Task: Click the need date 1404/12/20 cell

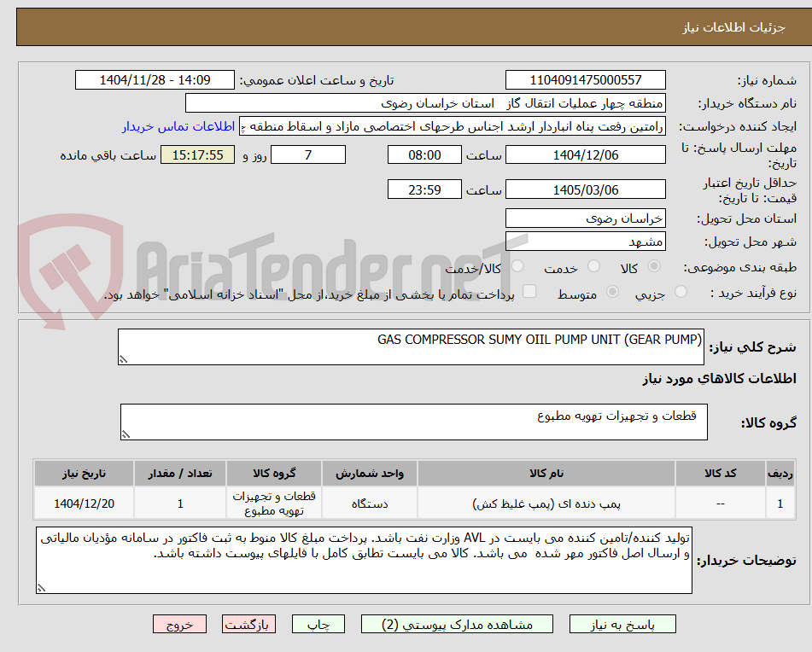Action: pos(84,504)
